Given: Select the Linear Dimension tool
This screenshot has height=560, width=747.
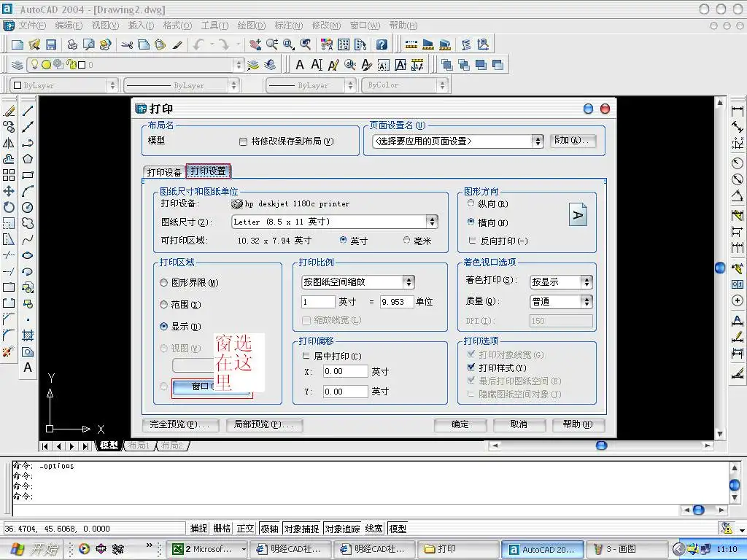Looking at the screenshot, I should click(738, 111).
